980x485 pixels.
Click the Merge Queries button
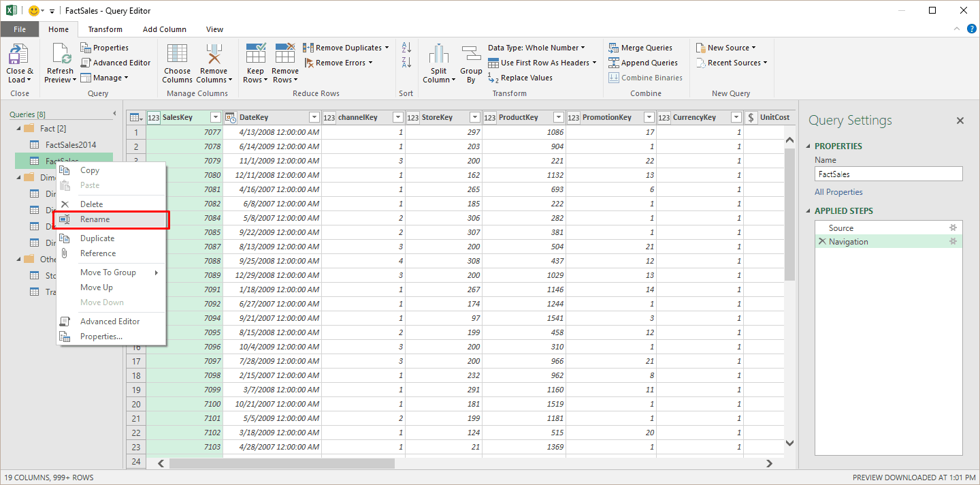tap(640, 48)
